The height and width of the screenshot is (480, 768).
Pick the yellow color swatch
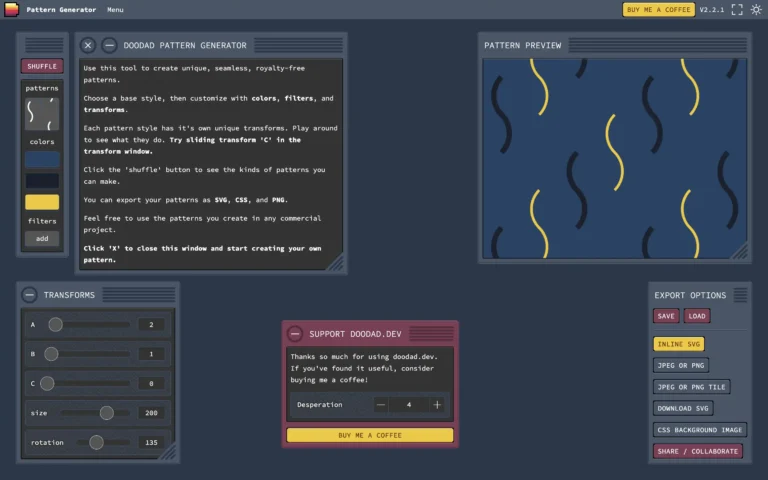click(42, 202)
